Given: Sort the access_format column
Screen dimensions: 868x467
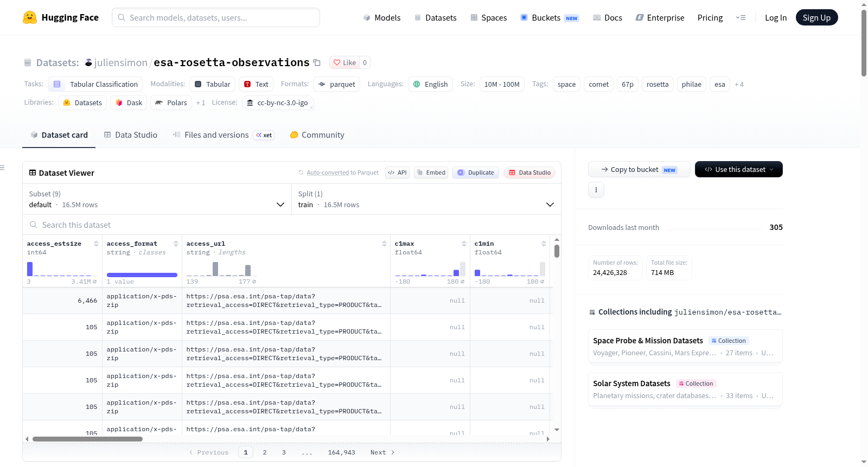Looking at the screenshot, I should pos(176,244).
